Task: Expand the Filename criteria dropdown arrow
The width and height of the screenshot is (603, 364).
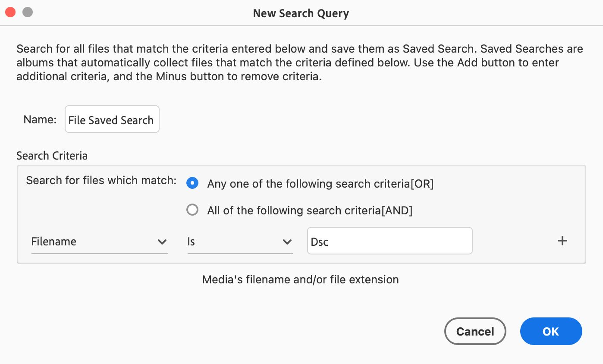Action: coord(162,242)
